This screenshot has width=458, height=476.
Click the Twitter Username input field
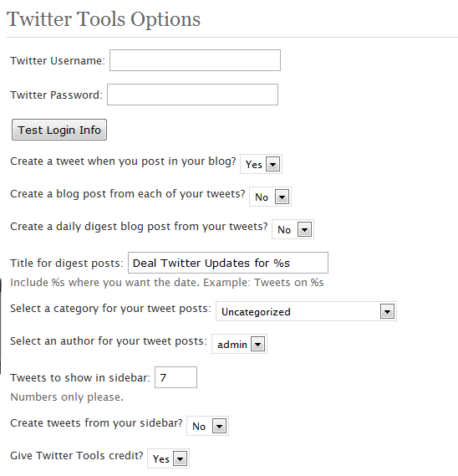pyautogui.click(x=195, y=60)
